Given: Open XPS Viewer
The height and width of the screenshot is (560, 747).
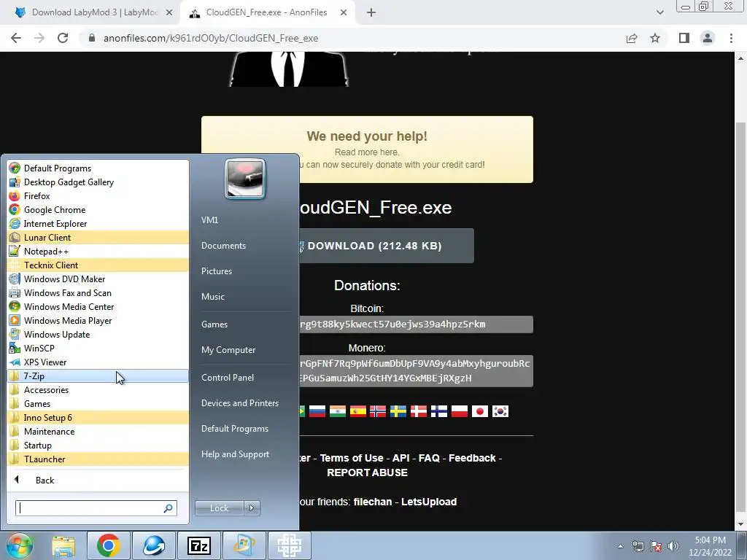Looking at the screenshot, I should 98,362.
